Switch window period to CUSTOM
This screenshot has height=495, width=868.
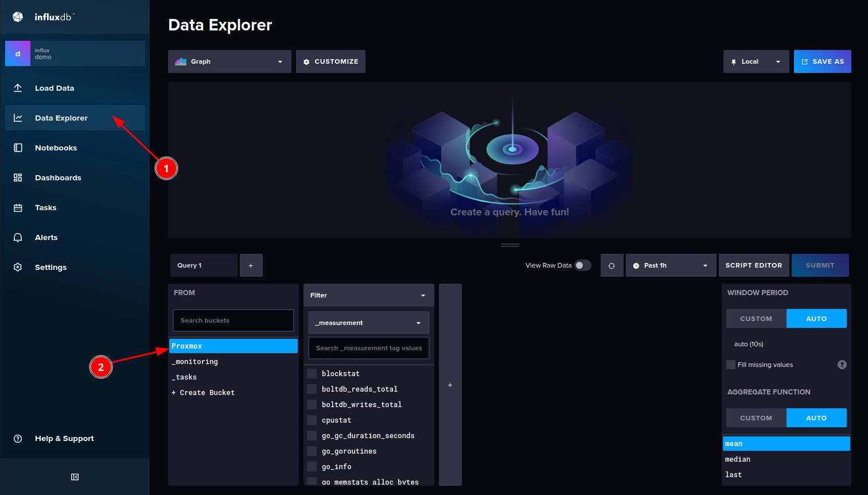click(756, 319)
